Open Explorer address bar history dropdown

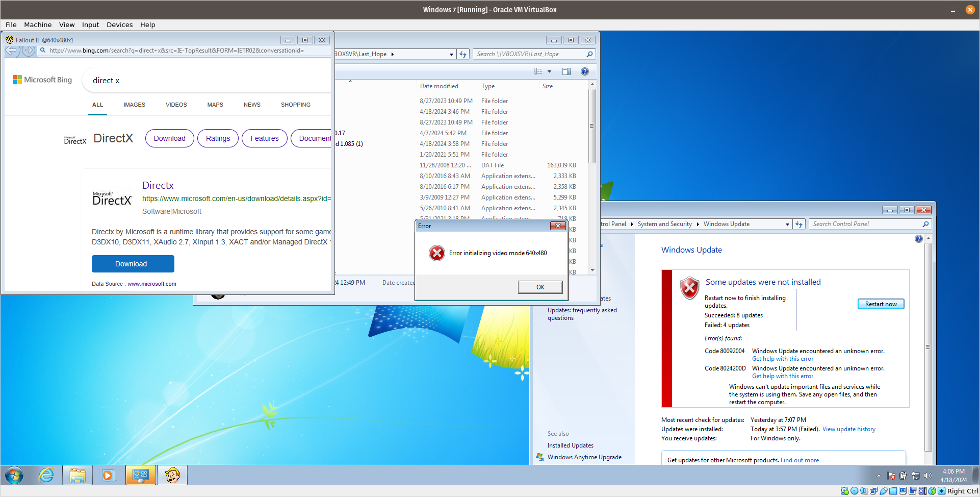[451, 54]
